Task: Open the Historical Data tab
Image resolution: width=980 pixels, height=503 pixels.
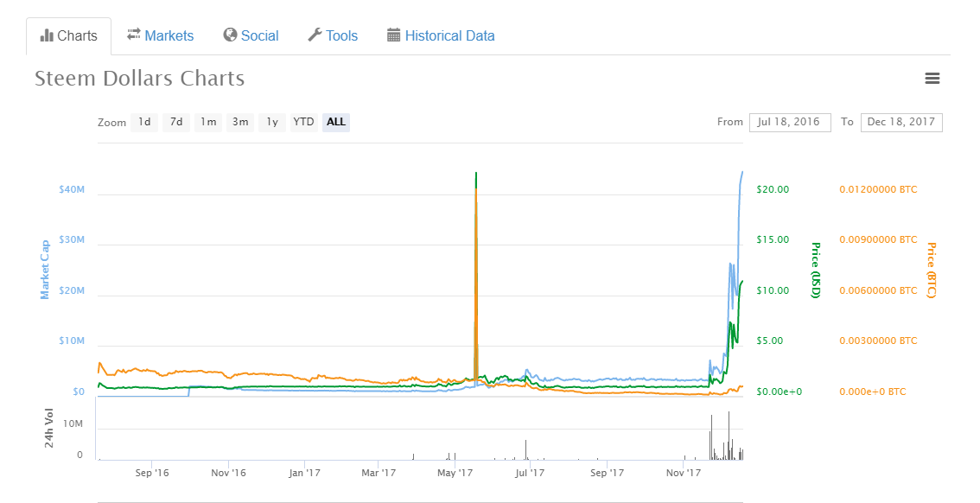Action: coord(441,35)
